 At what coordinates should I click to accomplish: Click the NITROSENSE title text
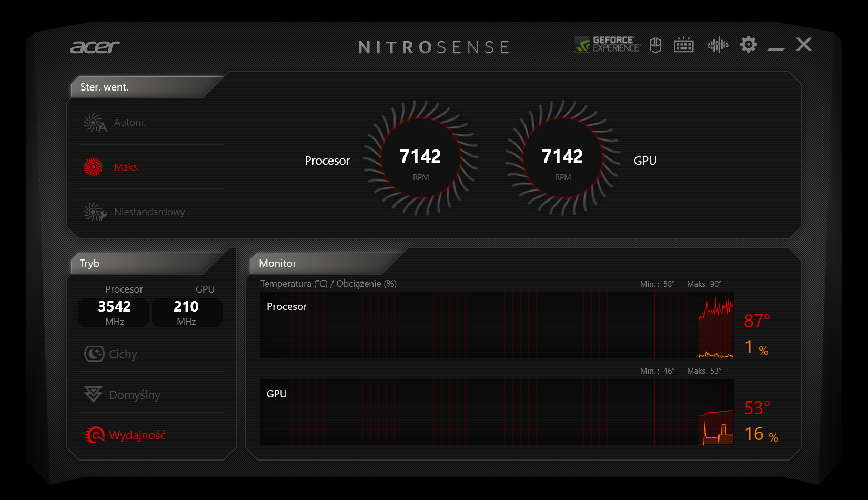pos(434,47)
